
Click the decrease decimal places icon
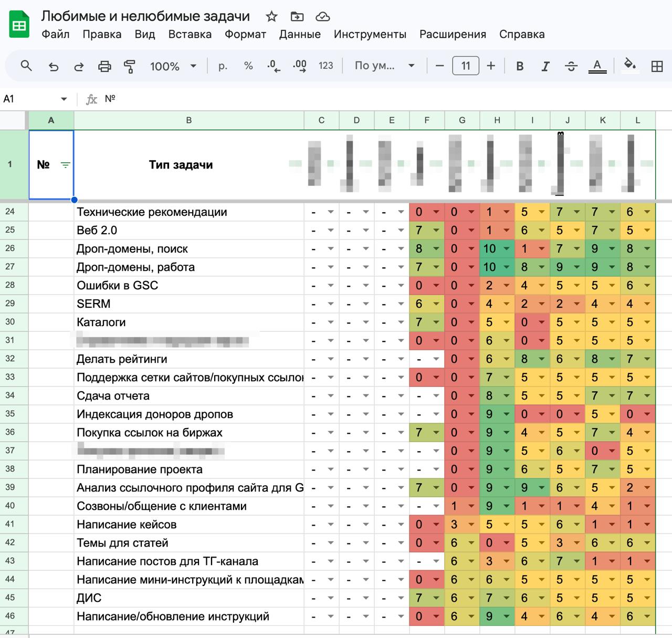click(x=274, y=66)
